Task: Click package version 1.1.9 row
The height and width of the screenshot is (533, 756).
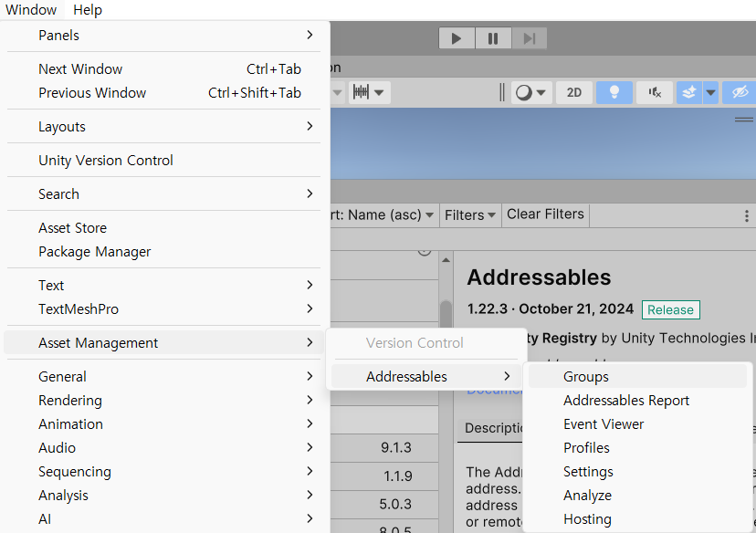Action: tap(384, 476)
